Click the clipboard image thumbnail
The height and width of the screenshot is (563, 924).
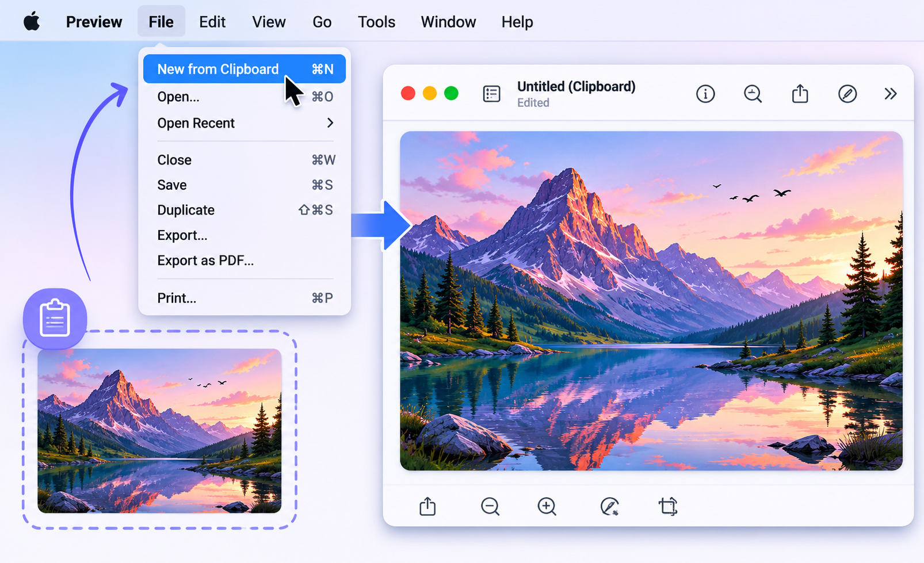tap(159, 431)
